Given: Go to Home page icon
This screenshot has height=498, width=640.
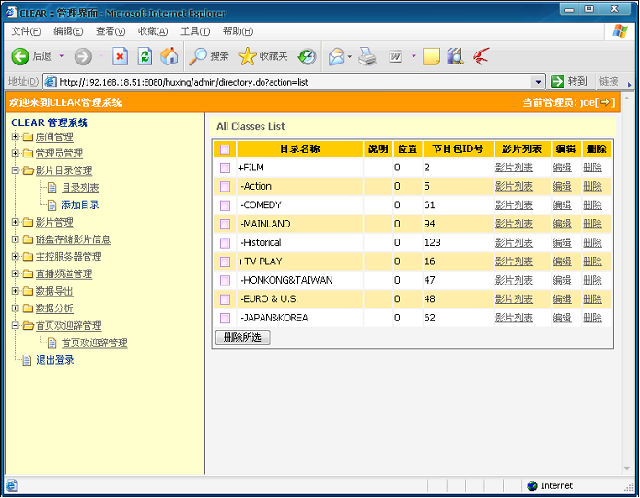Looking at the screenshot, I should coord(169,56).
